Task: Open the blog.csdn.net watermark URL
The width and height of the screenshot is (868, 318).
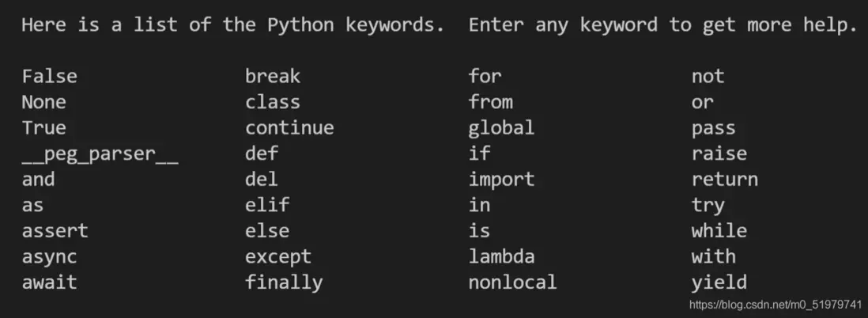Action: click(775, 305)
